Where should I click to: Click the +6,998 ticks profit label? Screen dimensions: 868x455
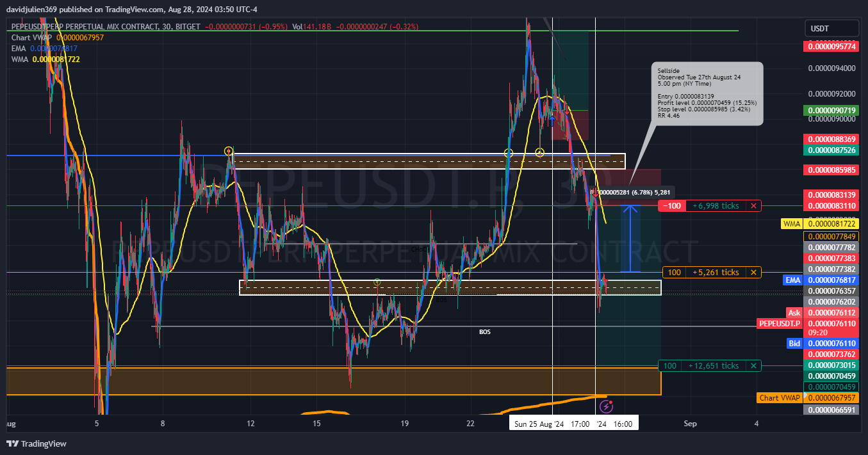[x=716, y=206]
